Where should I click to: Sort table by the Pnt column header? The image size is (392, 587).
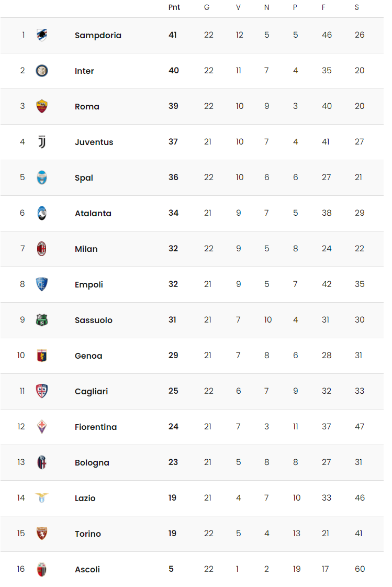(x=174, y=7)
